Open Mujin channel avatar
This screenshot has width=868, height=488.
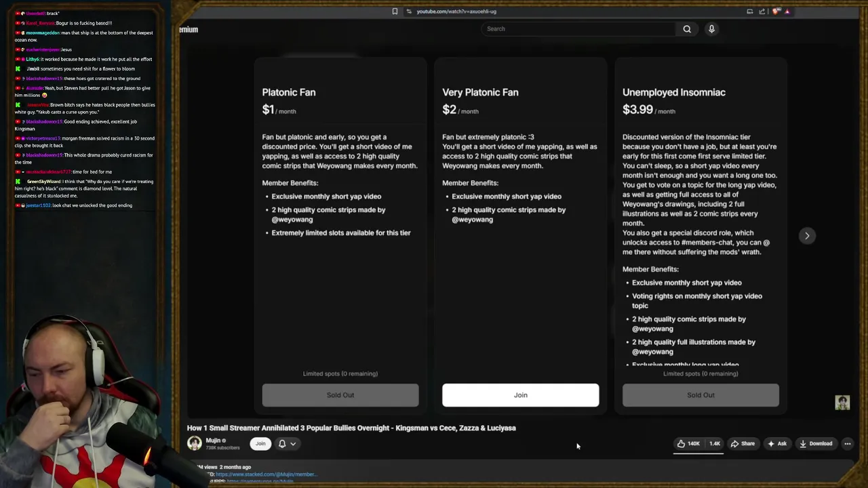195,443
